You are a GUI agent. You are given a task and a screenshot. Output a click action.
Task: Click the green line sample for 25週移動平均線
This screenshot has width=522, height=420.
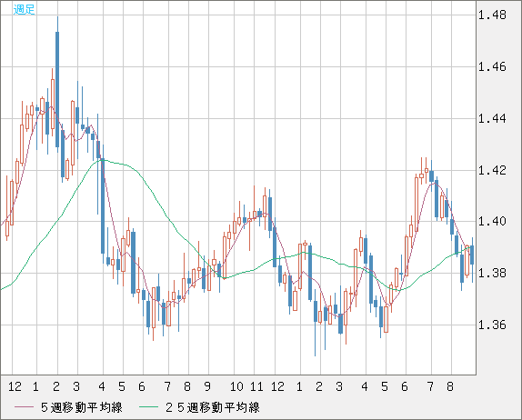[x=148, y=407]
